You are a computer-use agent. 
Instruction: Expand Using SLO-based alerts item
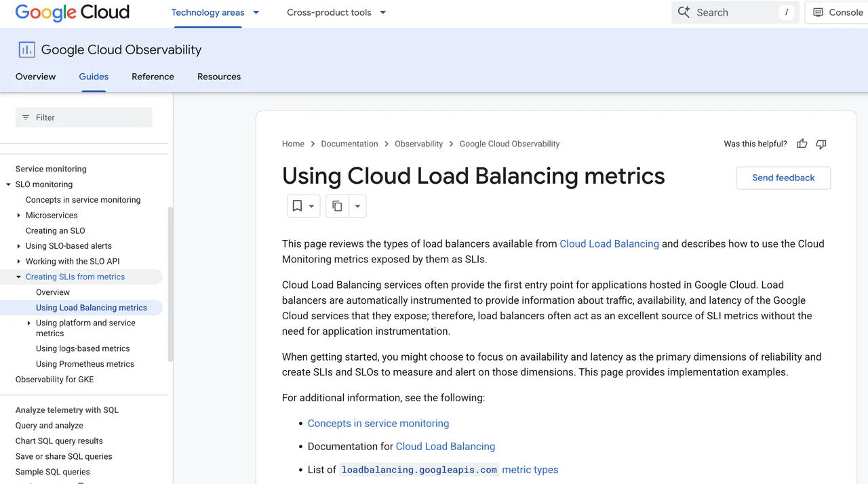point(19,246)
